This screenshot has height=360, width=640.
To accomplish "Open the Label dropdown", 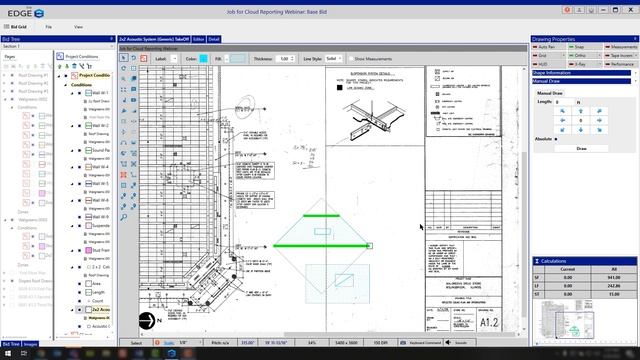I will click(x=174, y=59).
